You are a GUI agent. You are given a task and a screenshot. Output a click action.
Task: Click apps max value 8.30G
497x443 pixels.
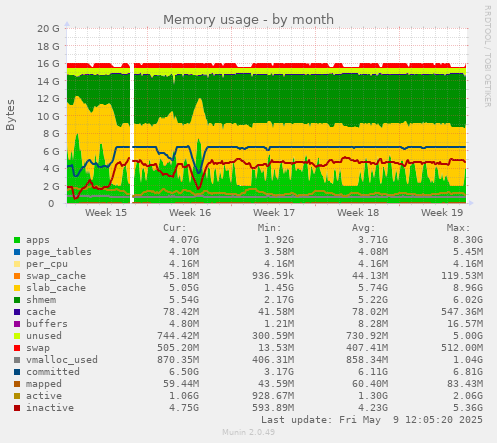click(468, 240)
